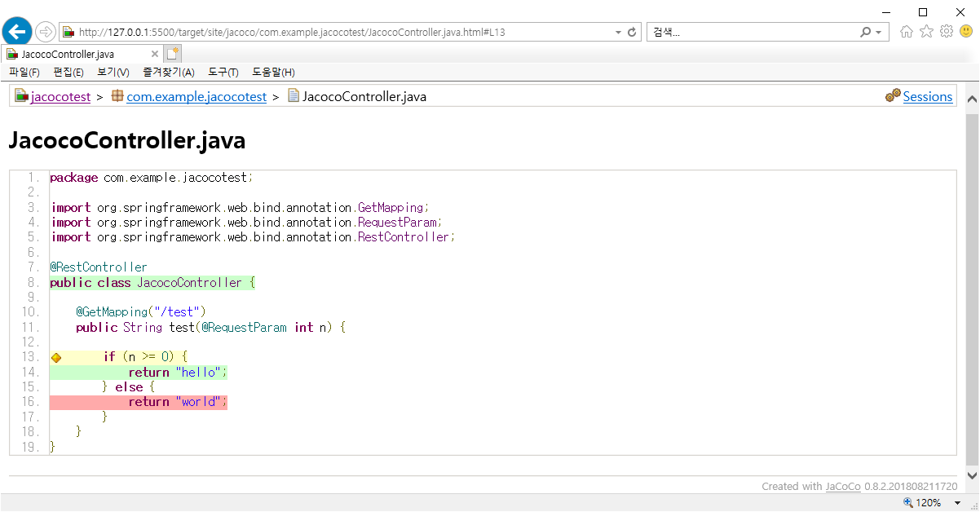The width and height of the screenshot is (980, 512).
Task: Click the package icon beside com.example.jacocotest
Action: 117,96
